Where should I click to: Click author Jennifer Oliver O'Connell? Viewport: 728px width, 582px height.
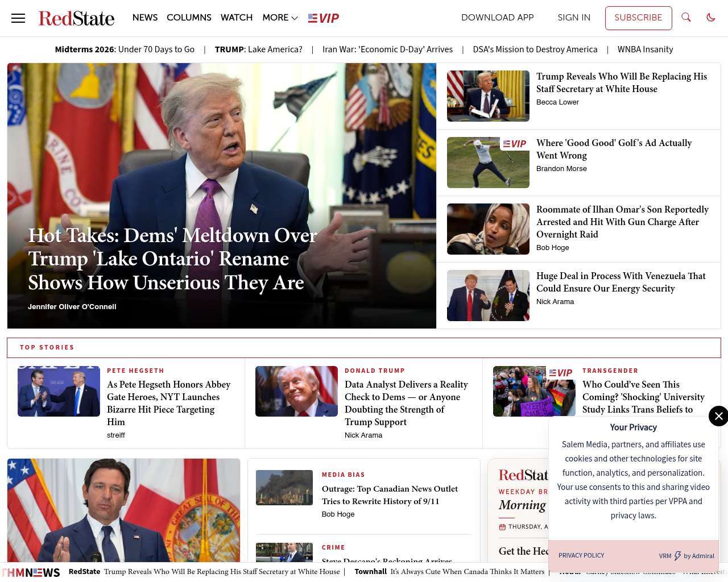coord(72,306)
